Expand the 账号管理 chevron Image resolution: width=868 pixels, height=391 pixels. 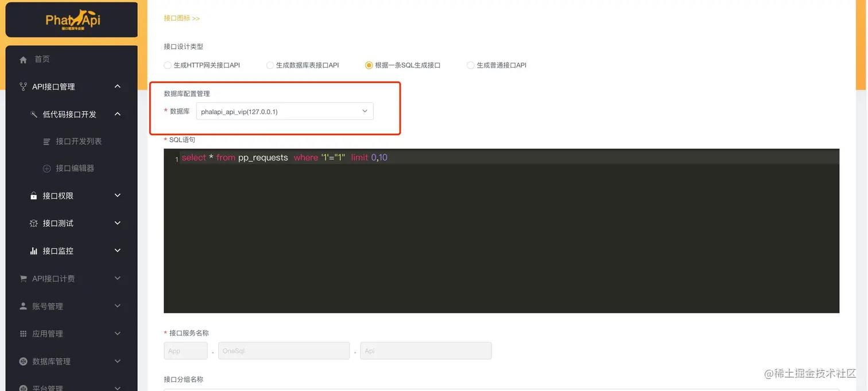pyautogui.click(x=118, y=306)
